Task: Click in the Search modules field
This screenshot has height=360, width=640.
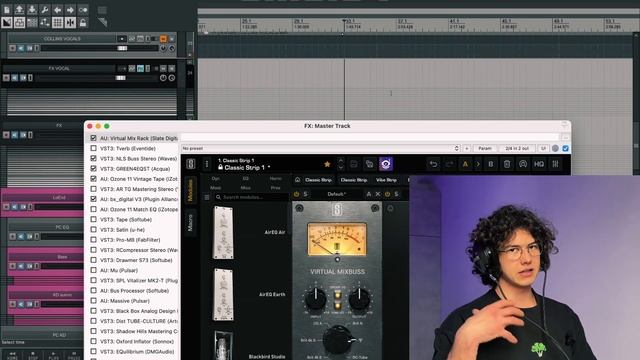Action: click(251, 197)
